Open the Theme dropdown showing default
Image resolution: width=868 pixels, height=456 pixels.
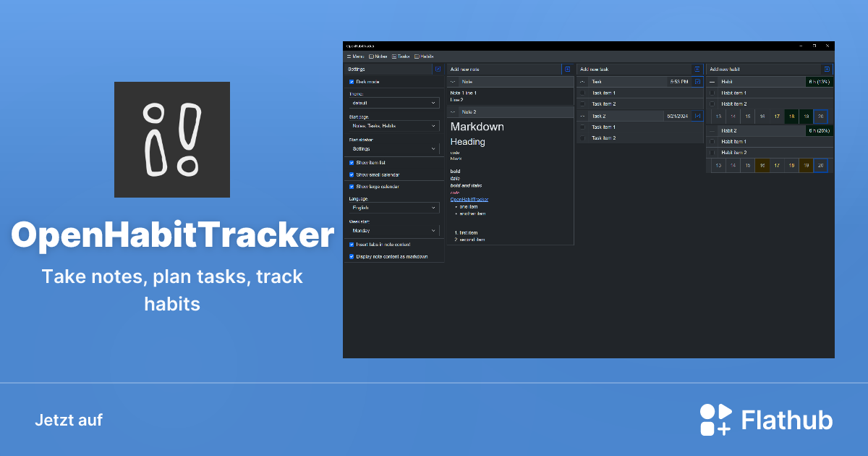click(393, 103)
